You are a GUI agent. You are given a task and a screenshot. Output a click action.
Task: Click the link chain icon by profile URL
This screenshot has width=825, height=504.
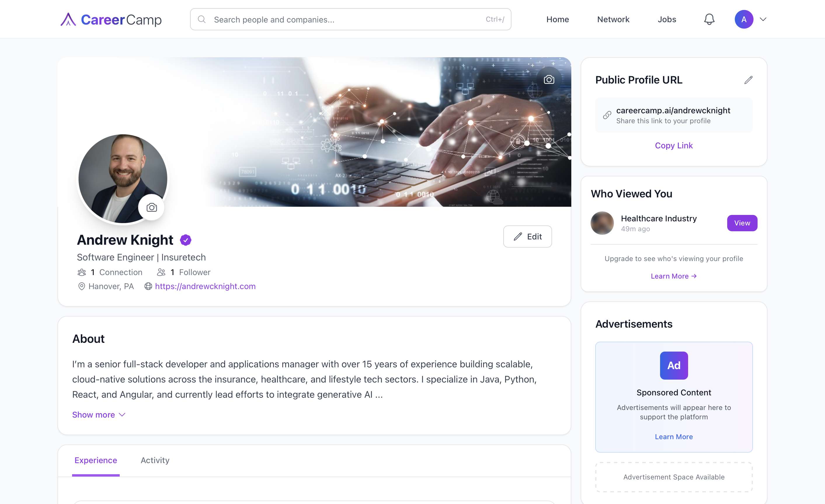click(x=607, y=115)
